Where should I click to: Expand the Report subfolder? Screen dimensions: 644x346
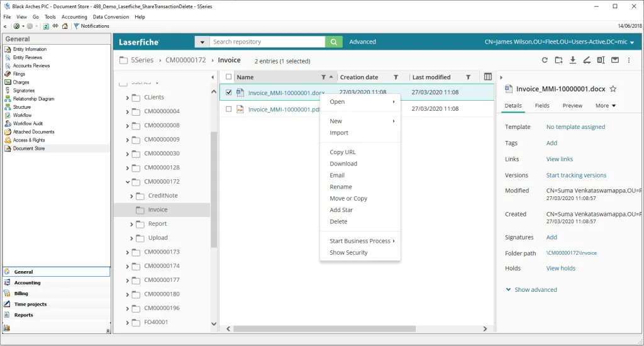pos(131,225)
